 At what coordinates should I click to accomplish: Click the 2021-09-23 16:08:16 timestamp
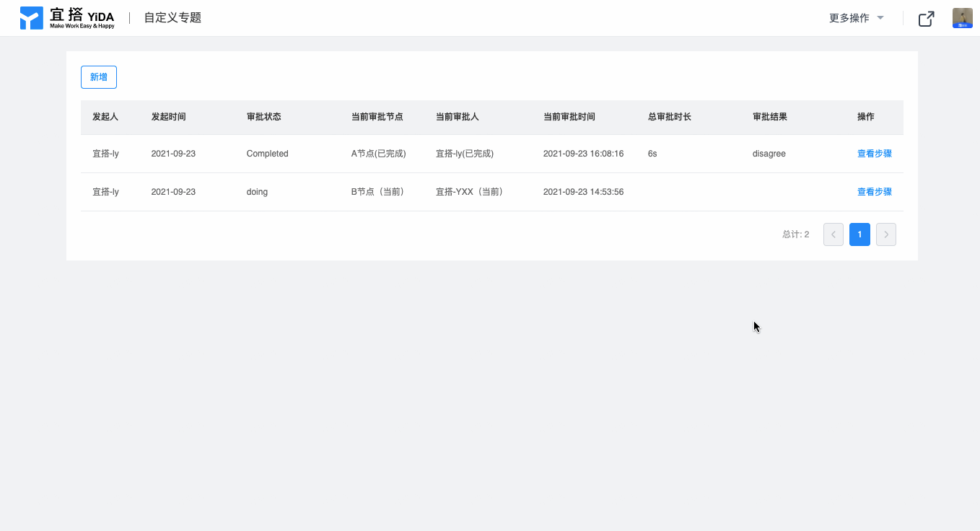pyautogui.click(x=583, y=154)
